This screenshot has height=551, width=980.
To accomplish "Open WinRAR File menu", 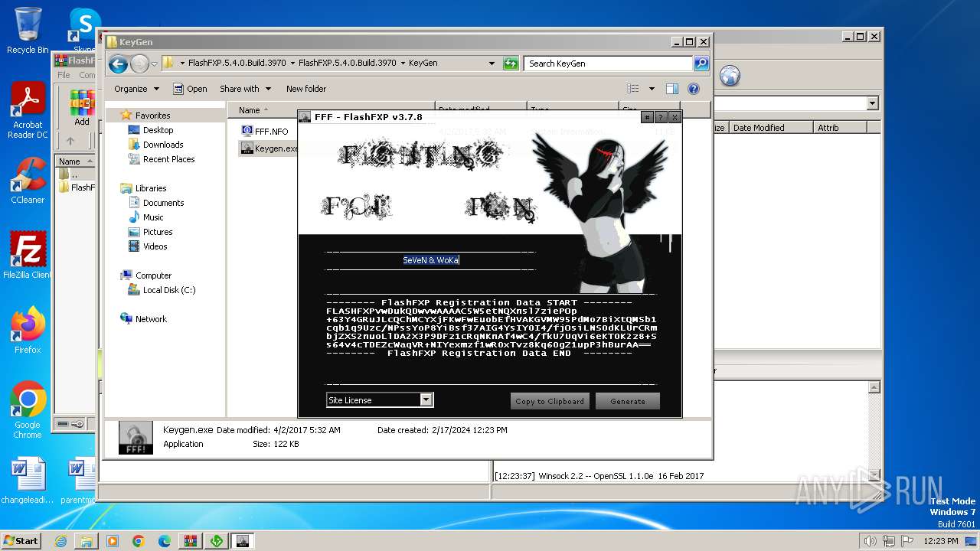I will [64, 75].
